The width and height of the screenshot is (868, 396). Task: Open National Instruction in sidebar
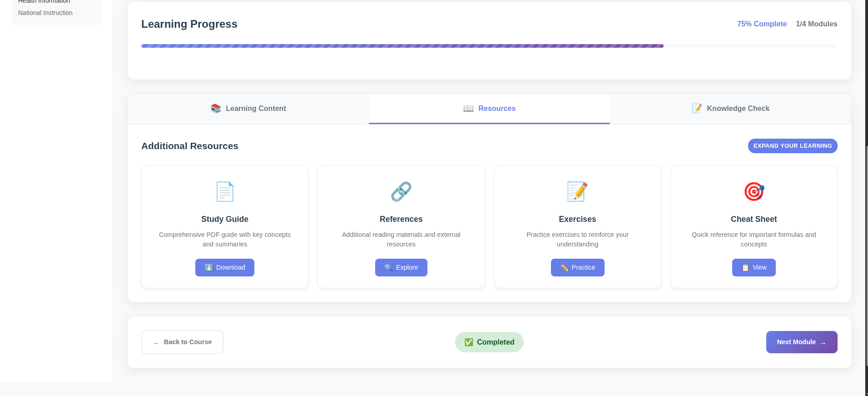pos(45,13)
